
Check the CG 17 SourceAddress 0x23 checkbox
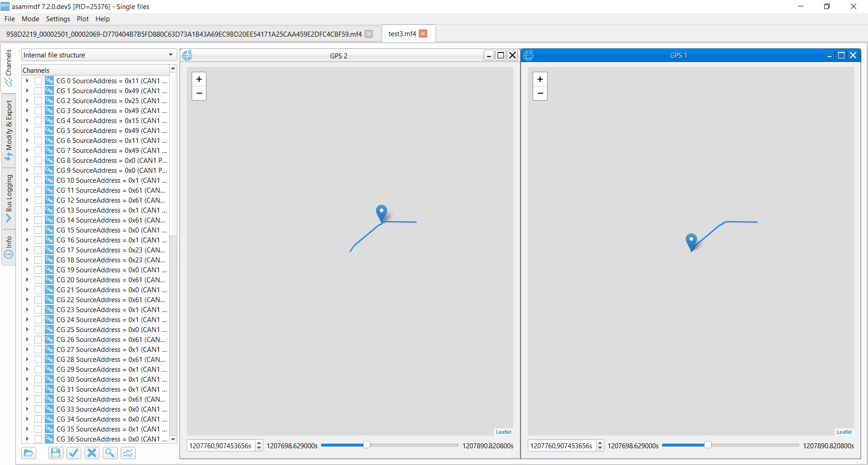point(38,250)
